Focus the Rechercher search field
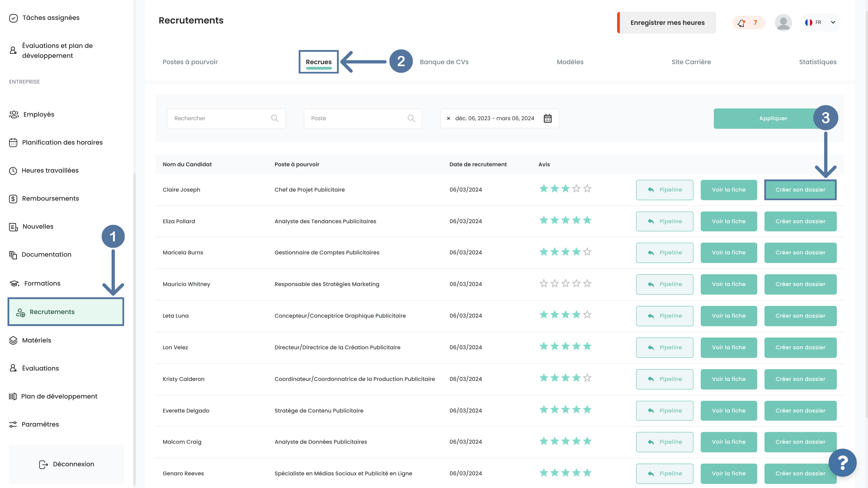The image size is (868, 488). click(x=226, y=119)
